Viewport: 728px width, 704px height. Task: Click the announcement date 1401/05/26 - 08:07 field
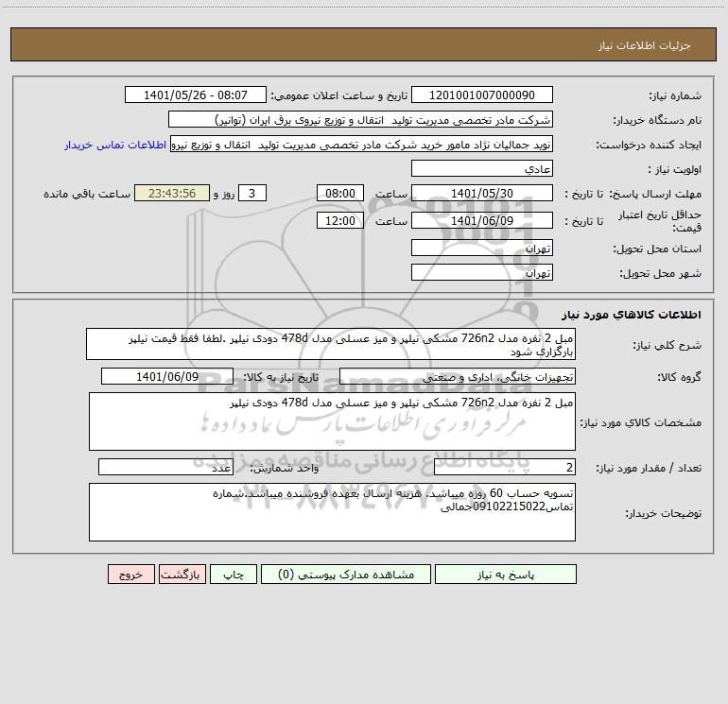[196, 94]
